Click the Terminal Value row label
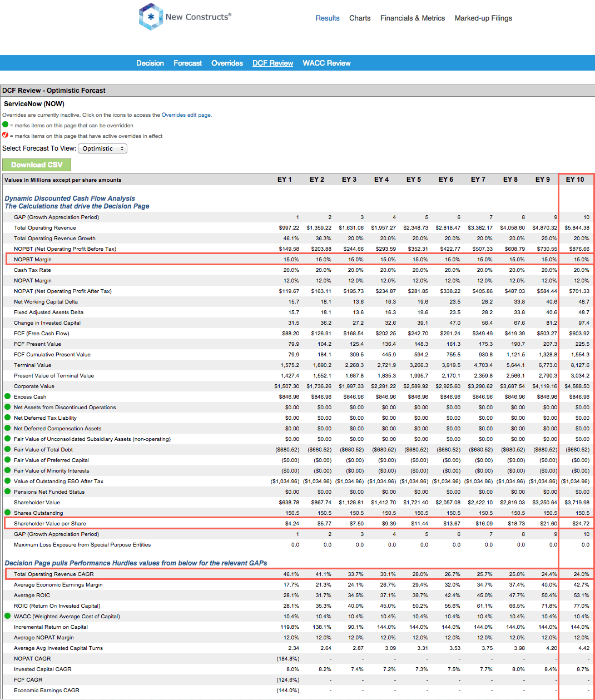595x700 pixels. point(33,365)
